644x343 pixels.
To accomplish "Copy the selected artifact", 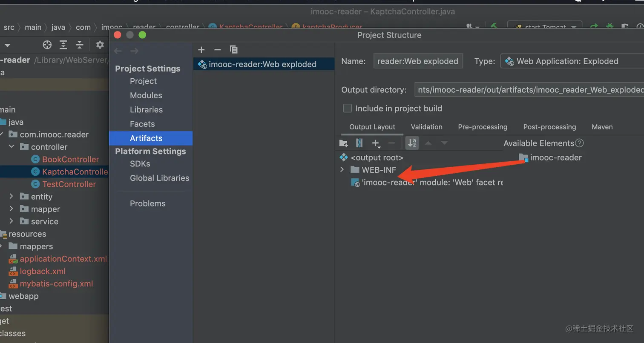I will click(233, 50).
